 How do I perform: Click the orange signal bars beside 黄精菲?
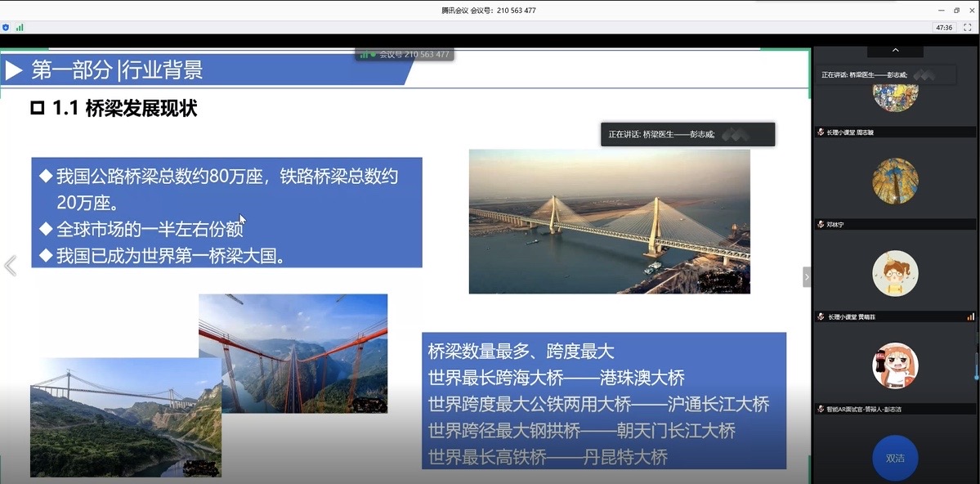970,316
